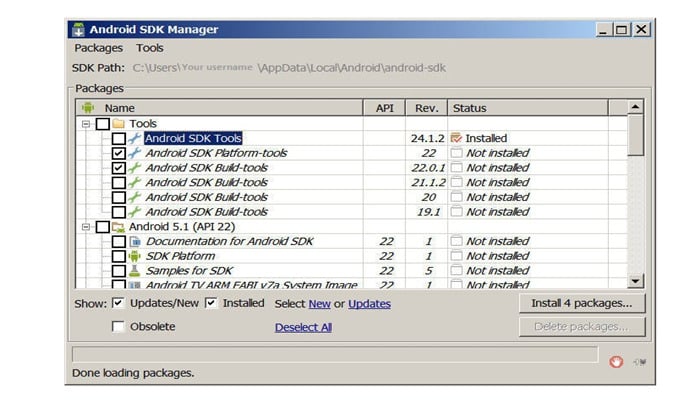Click the wrench icon beside Android SDK Platform-tools
The image size is (700, 400).
[x=135, y=153]
